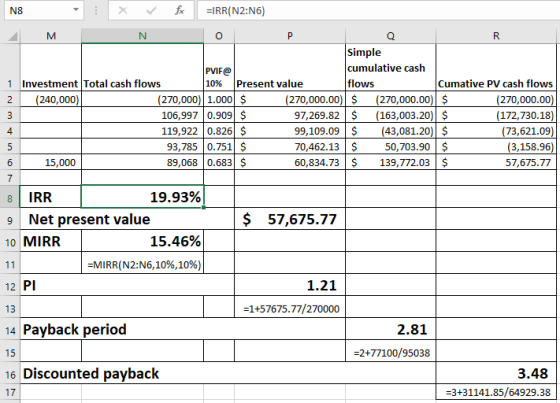Click the 15,000 investment cell

tap(51, 162)
